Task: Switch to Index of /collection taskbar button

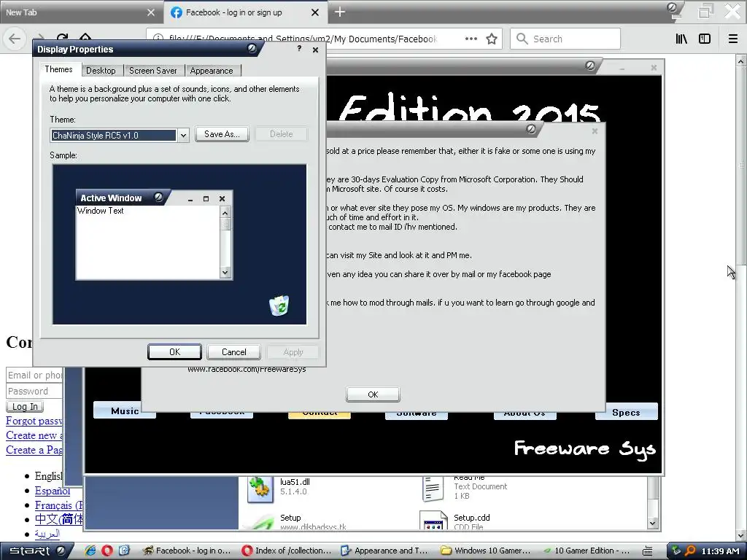Action: (287, 551)
